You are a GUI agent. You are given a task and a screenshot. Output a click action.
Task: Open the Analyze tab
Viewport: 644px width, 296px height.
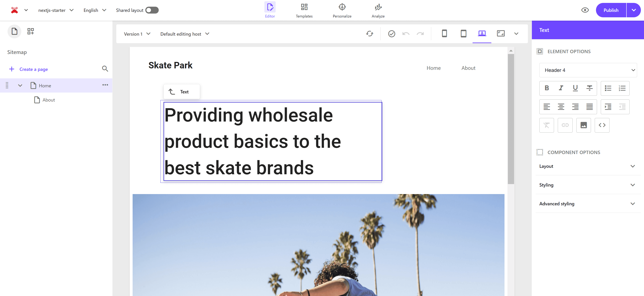[x=378, y=10]
